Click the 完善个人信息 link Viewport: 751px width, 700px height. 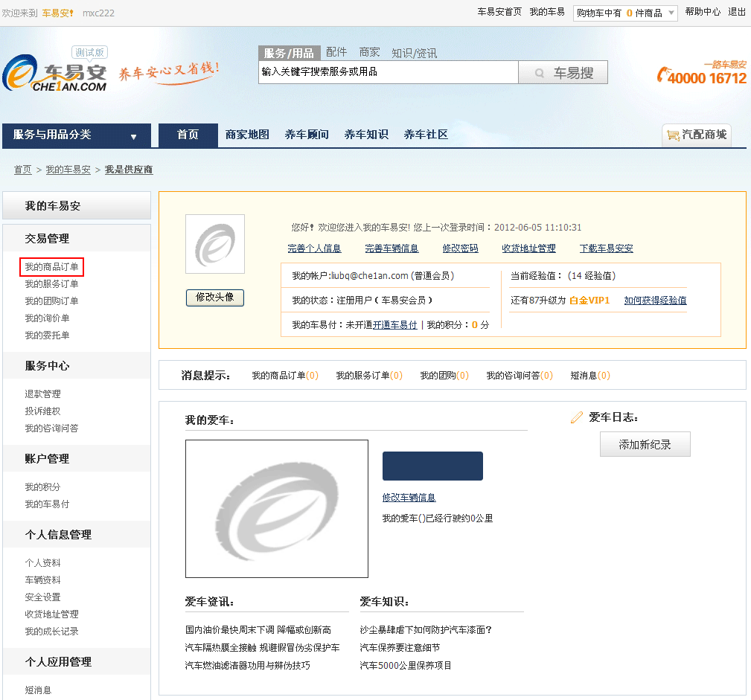314,248
